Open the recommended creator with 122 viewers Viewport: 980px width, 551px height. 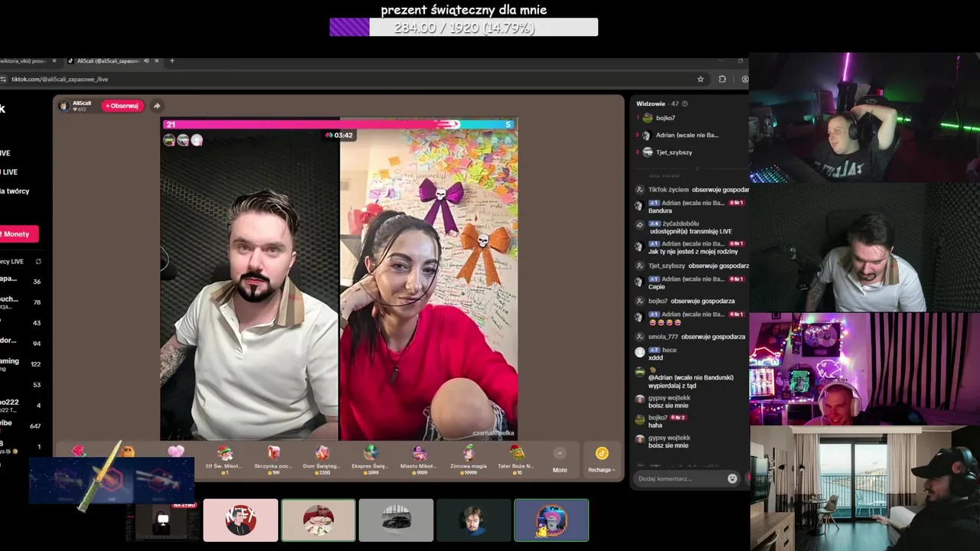[x=21, y=364]
